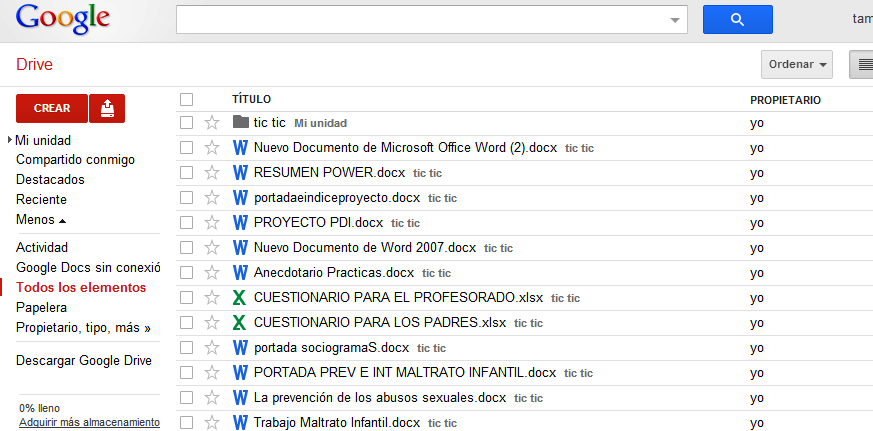Select checkbox for CUESTIONARIO PARA LOS PADRES.xlsx
The height and width of the screenshot is (431, 873).
click(186, 322)
